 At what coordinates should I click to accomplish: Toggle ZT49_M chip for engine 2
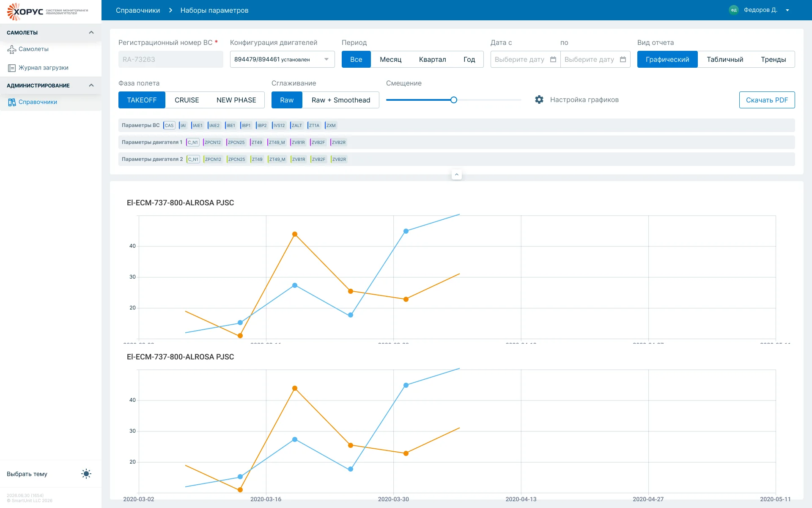(277, 159)
